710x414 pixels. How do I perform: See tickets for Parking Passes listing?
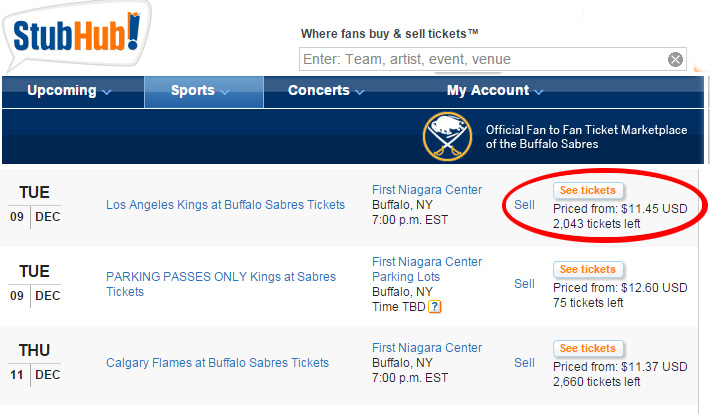[x=588, y=270]
